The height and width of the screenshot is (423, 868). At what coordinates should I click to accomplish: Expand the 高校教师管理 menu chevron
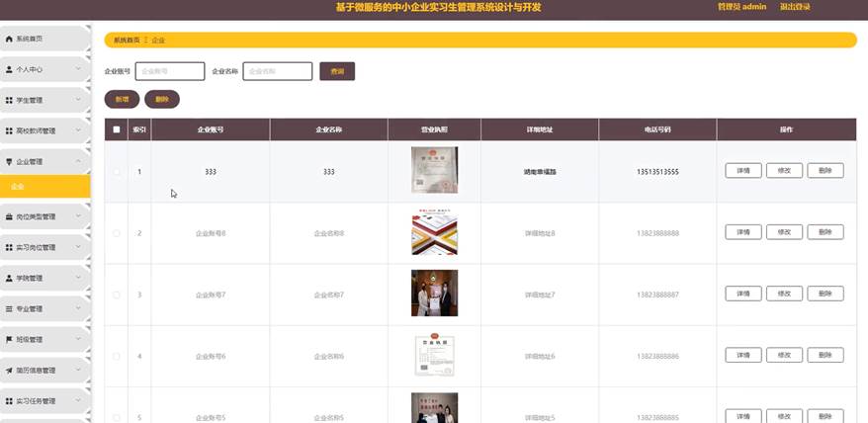[x=78, y=131]
